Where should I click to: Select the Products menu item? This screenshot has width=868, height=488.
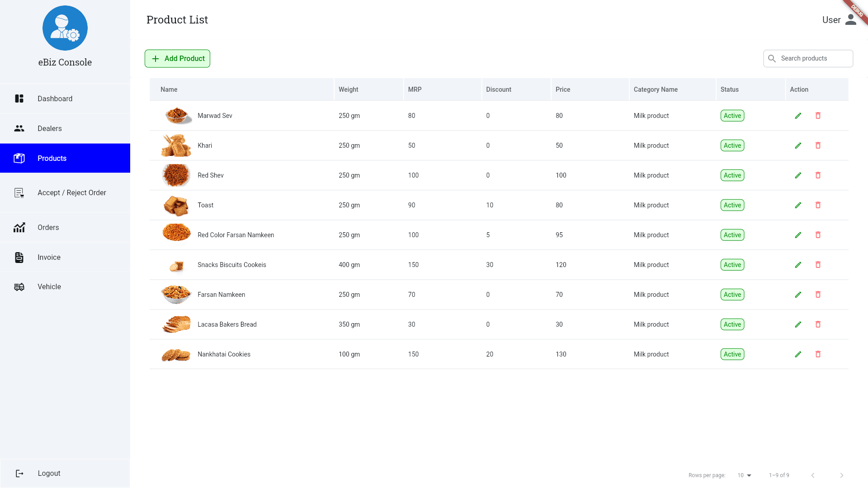pyautogui.click(x=65, y=158)
